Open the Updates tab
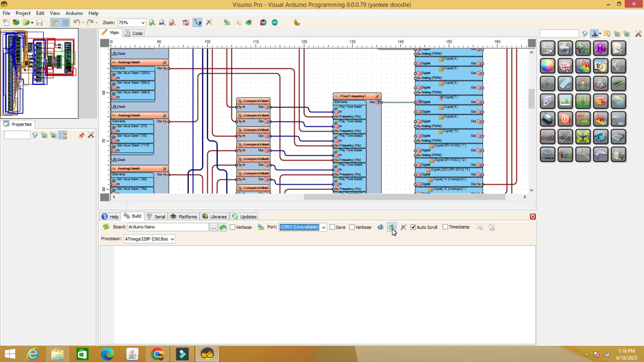644x362 pixels. coord(245,217)
